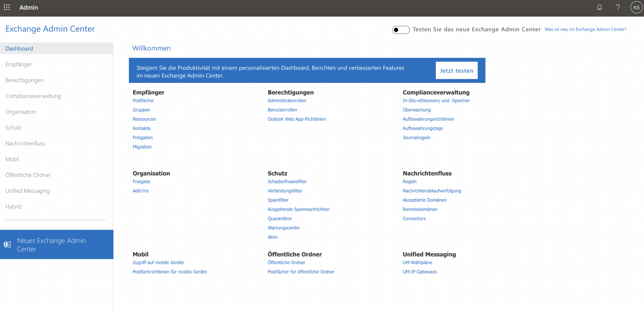Click the notifications bell icon
644x310 pixels.
click(x=599, y=7)
